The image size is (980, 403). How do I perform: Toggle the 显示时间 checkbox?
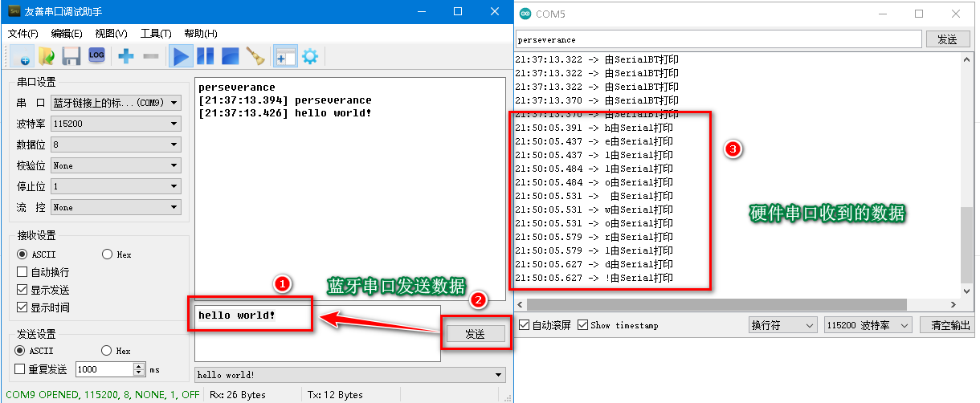click(x=22, y=307)
